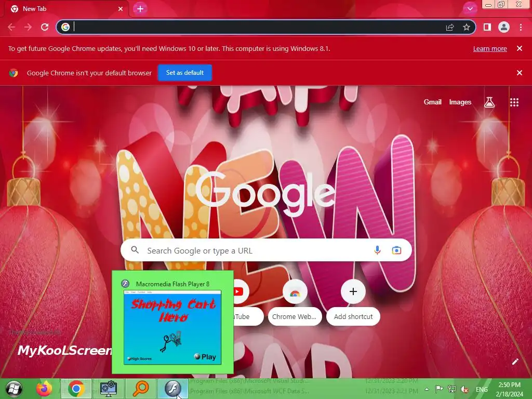Open Search Labs flask icon

pyautogui.click(x=489, y=102)
